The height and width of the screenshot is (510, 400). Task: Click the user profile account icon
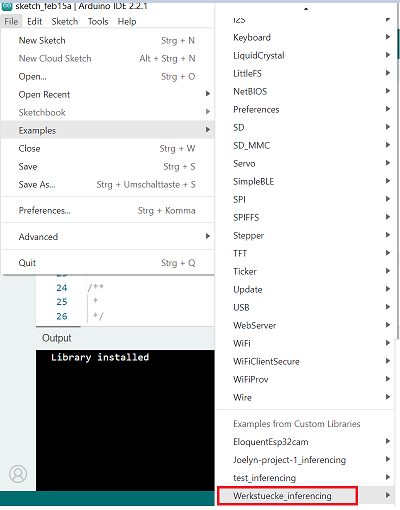pyautogui.click(x=18, y=474)
